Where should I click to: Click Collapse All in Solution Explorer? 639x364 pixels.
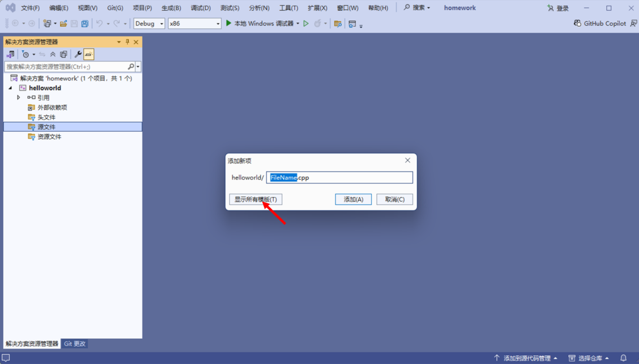[53, 54]
